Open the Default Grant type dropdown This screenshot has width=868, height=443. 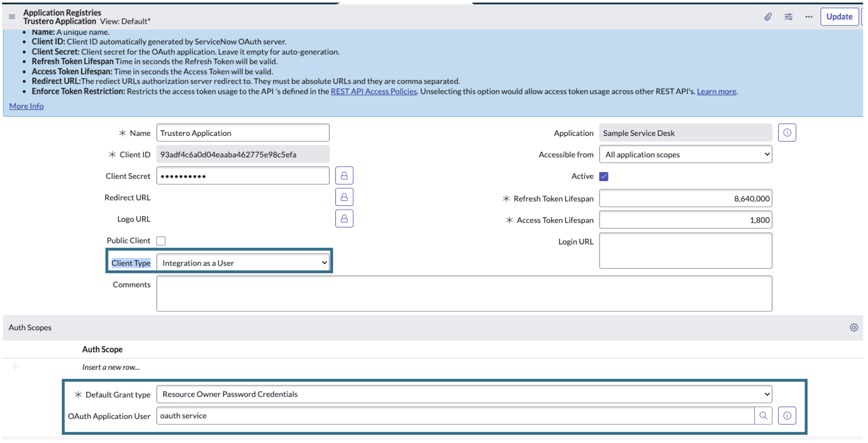click(464, 394)
